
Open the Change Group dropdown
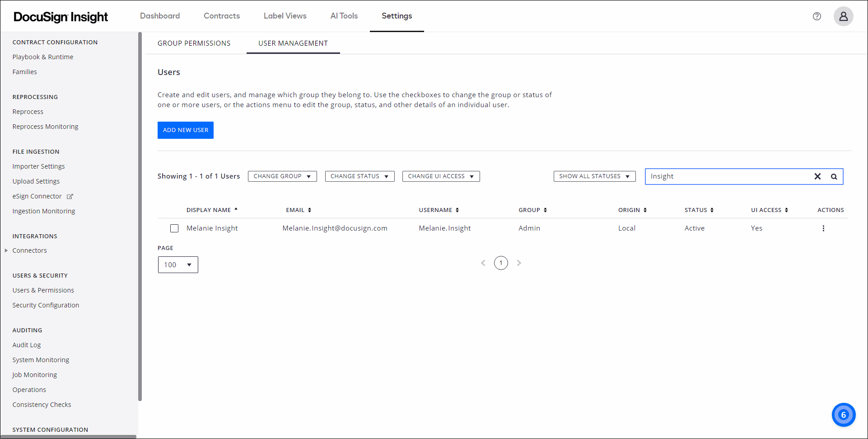coord(282,176)
